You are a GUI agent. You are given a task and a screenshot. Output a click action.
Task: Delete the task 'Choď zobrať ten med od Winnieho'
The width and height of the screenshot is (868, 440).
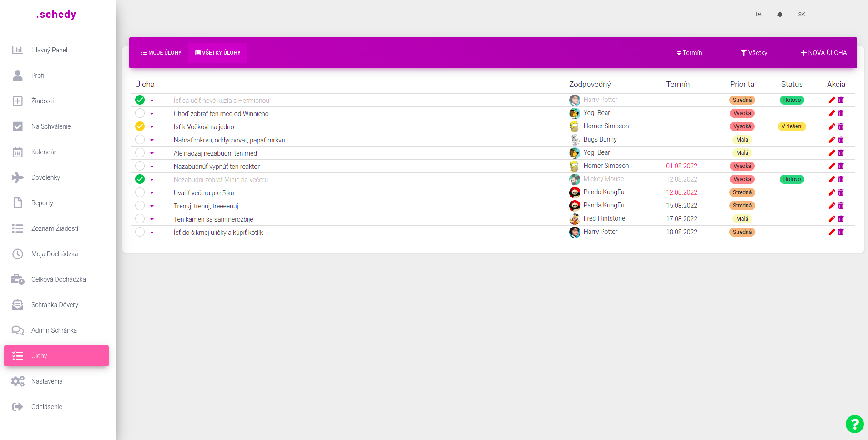tap(841, 113)
